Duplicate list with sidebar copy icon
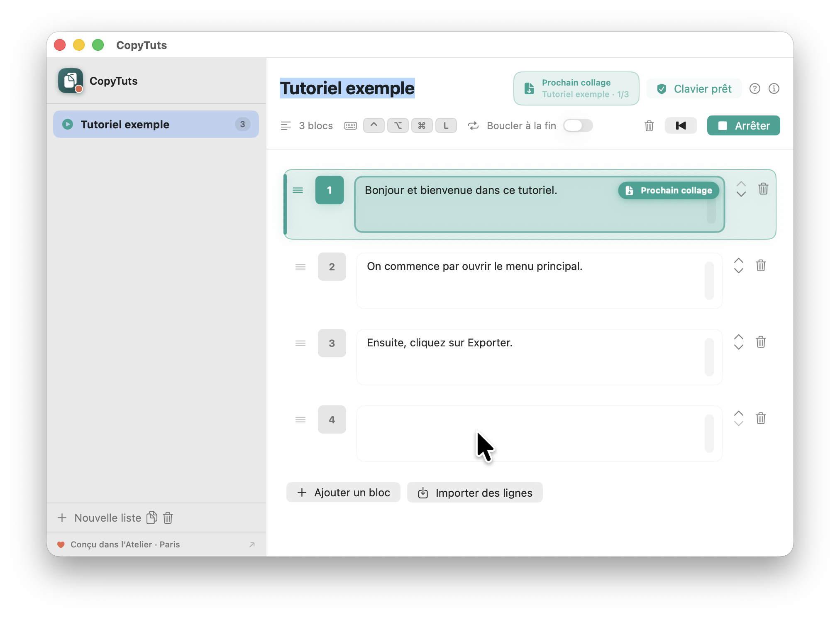840x618 pixels. (152, 517)
